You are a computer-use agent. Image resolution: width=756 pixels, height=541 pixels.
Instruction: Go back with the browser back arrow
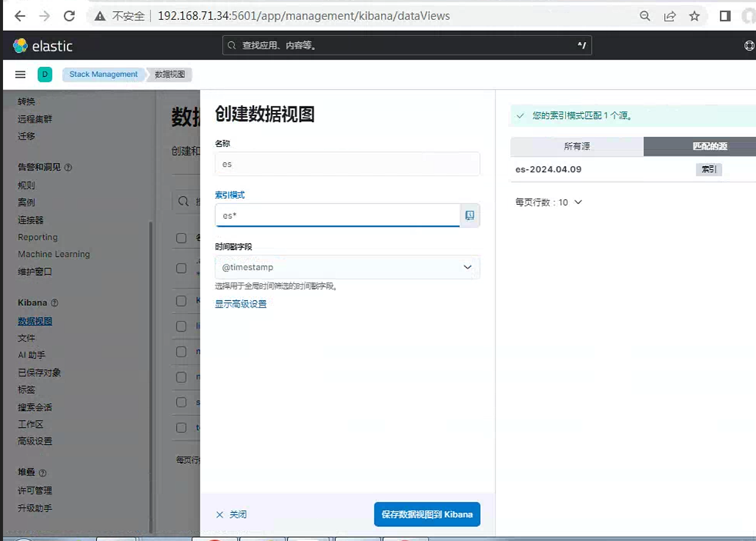pyautogui.click(x=20, y=16)
